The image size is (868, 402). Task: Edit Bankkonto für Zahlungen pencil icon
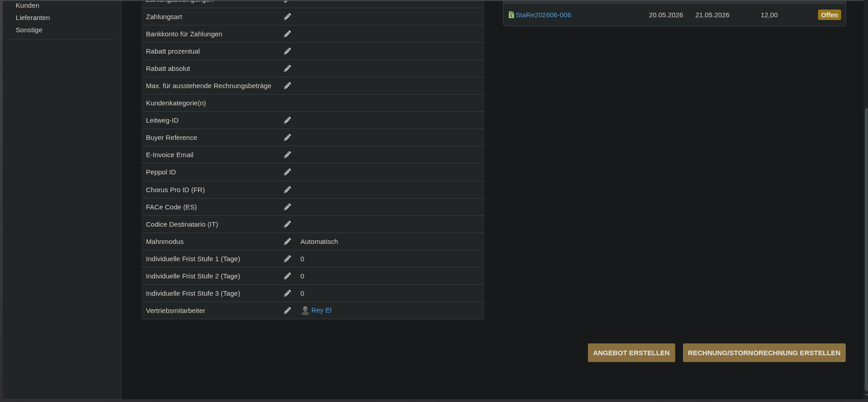coord(287,34)
